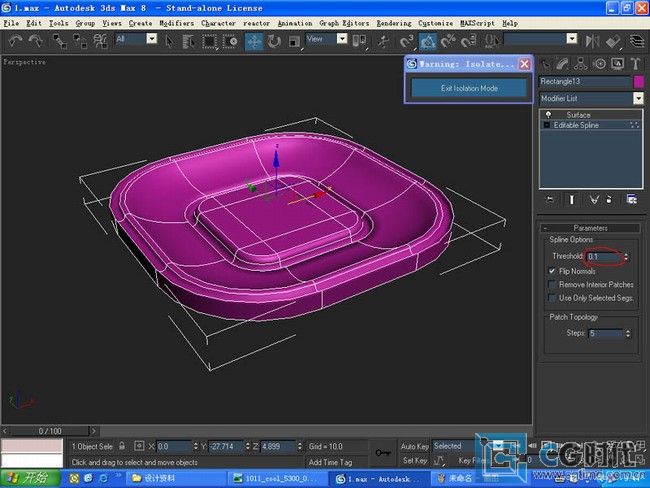
Task: Open the View reference coordinate dropdown
Action: [342, 39]
